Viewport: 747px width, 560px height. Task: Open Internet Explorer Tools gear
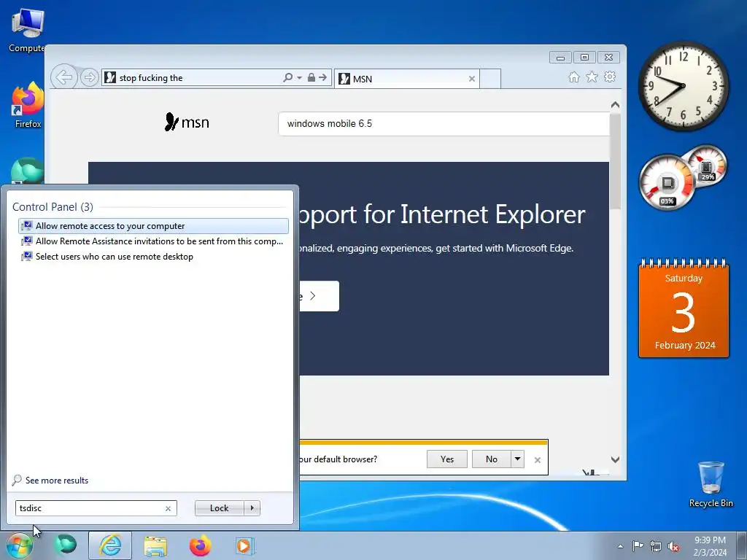[x=610, y=77]
